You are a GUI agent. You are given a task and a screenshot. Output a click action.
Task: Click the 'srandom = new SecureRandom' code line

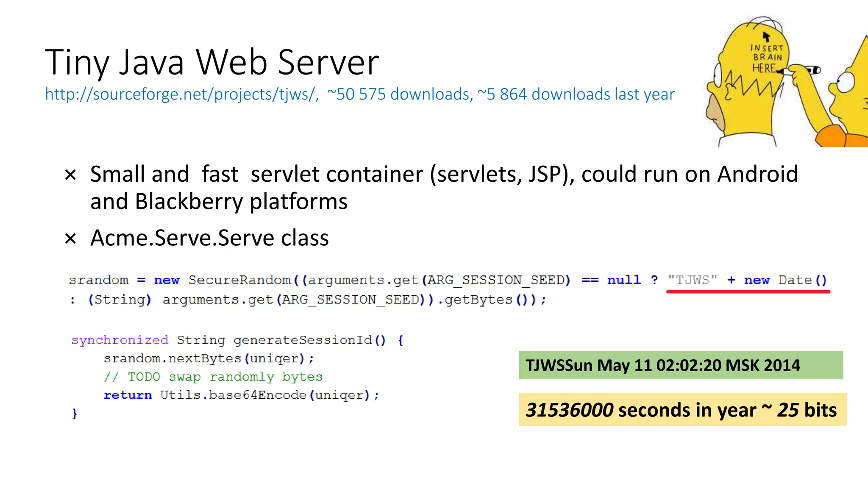click(x=448, y=280)
